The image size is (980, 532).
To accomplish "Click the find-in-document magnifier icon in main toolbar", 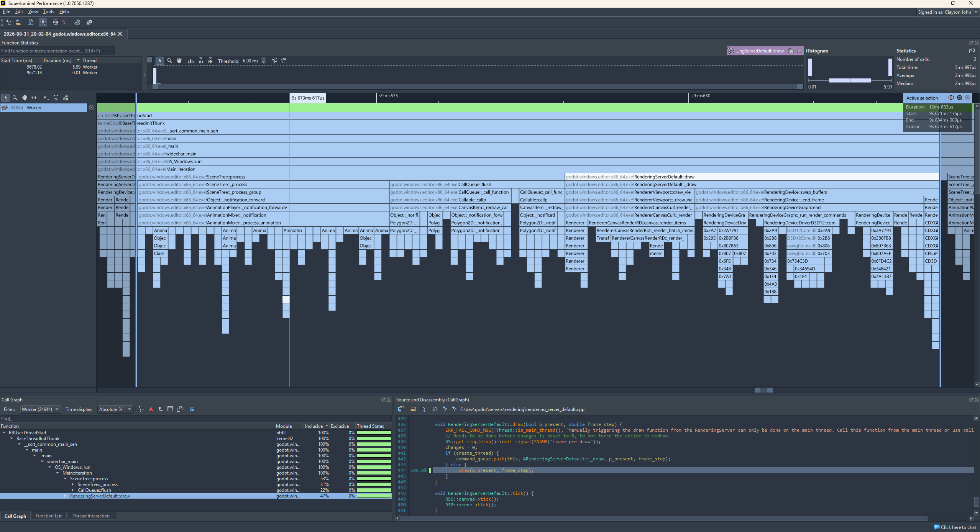I will point(31,22).
